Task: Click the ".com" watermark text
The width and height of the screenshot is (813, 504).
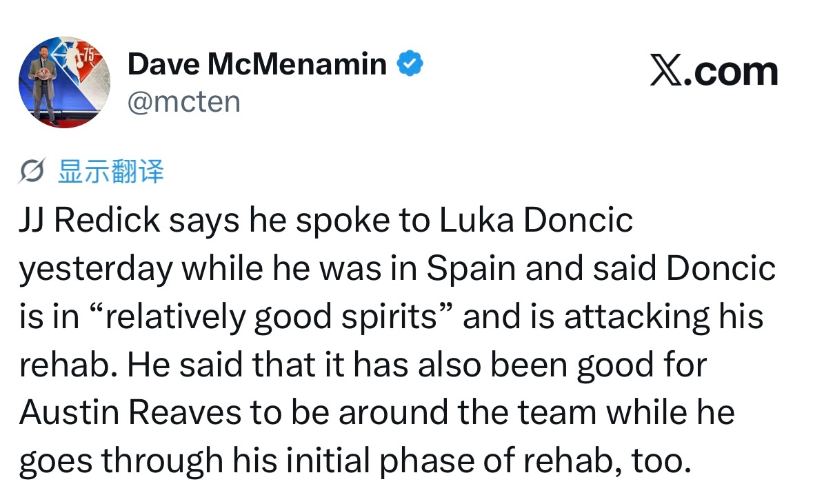Action: (731, 71)
